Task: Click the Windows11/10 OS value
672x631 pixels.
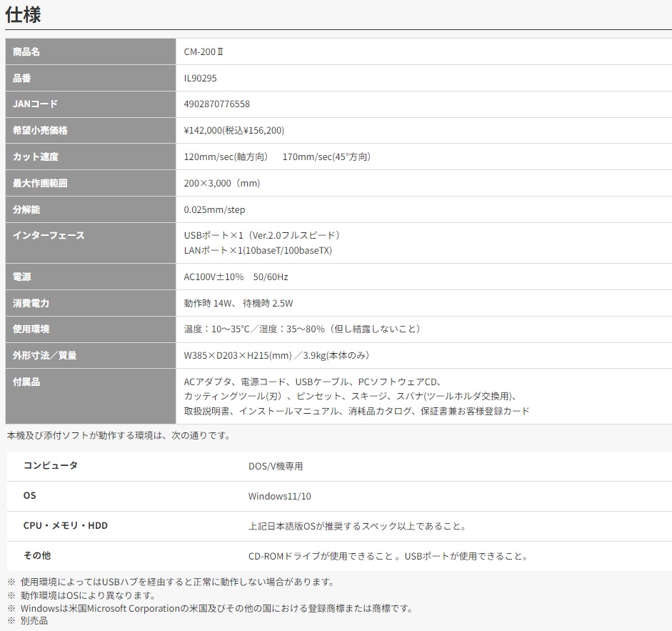Action: point(279,496)
